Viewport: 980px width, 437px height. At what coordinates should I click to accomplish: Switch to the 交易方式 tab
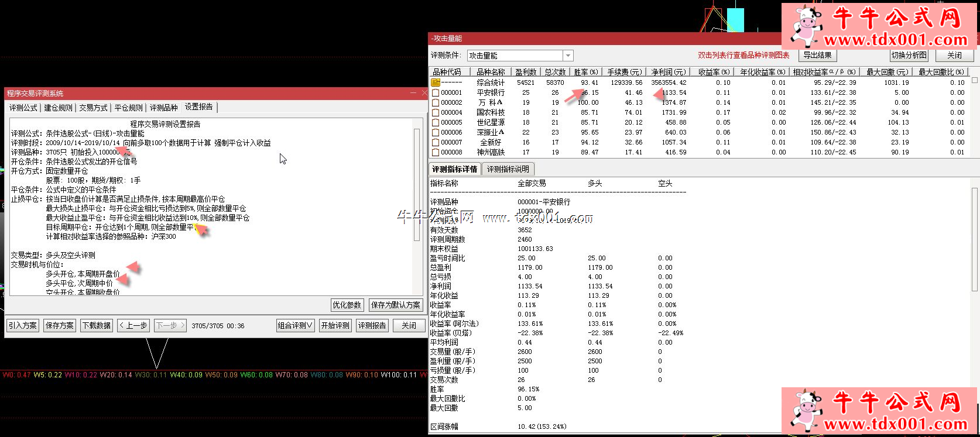[94, 108]
